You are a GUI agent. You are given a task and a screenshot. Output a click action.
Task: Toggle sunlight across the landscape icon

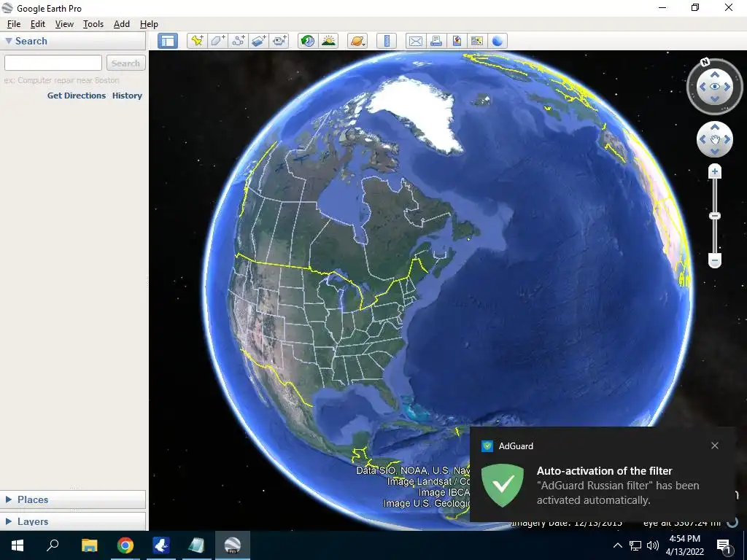point(329,41)
